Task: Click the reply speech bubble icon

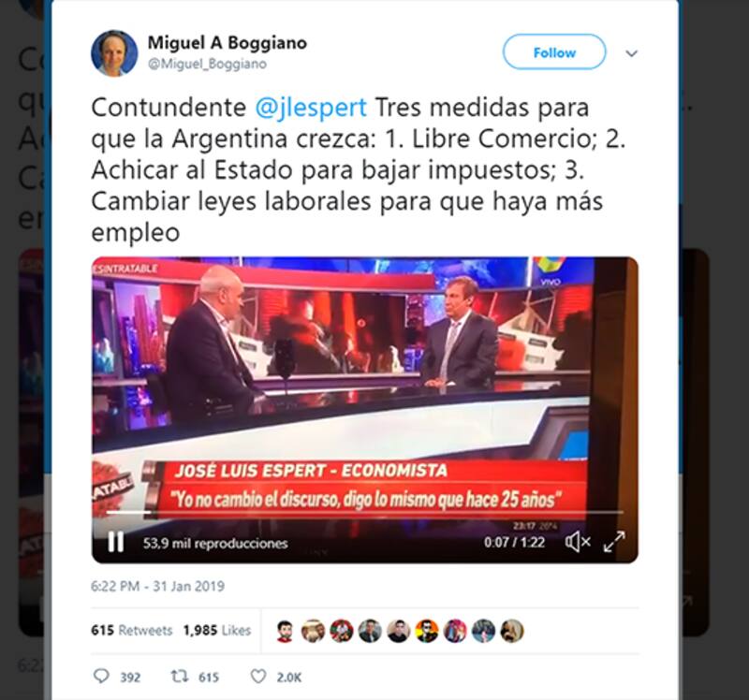Action: 101,676
